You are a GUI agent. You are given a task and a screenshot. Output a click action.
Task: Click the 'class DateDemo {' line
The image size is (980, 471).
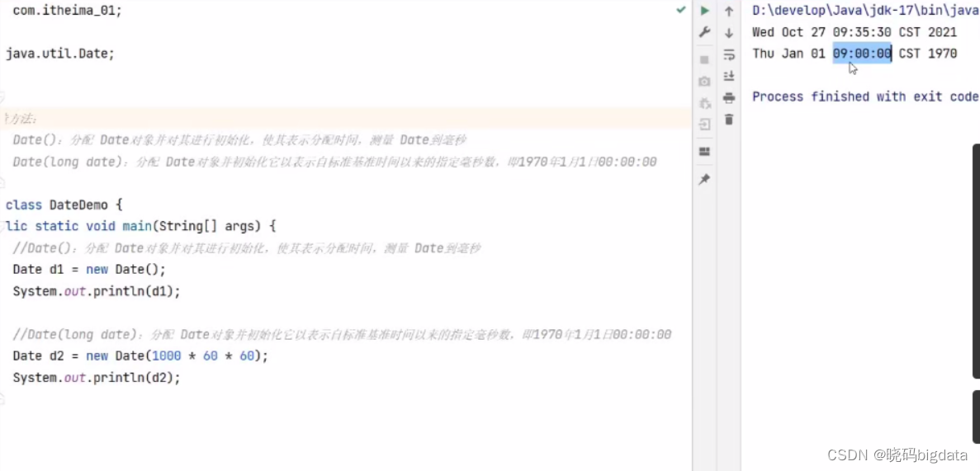tap(64, 205)
